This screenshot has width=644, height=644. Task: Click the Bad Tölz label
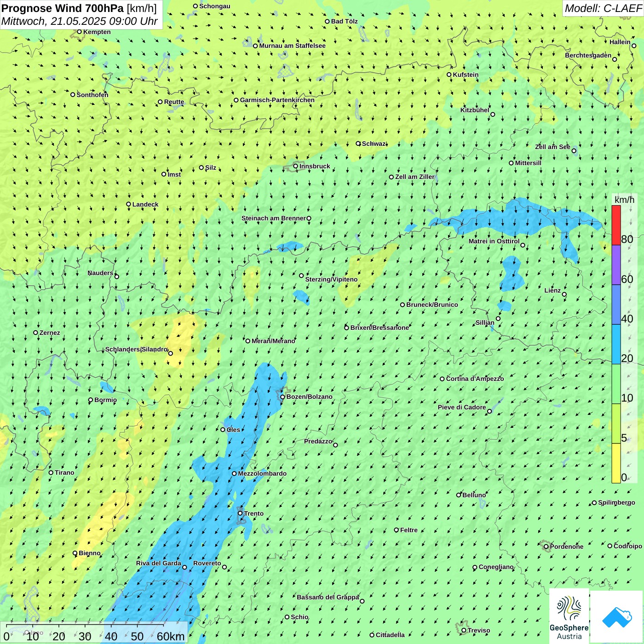tap(345, 21)
